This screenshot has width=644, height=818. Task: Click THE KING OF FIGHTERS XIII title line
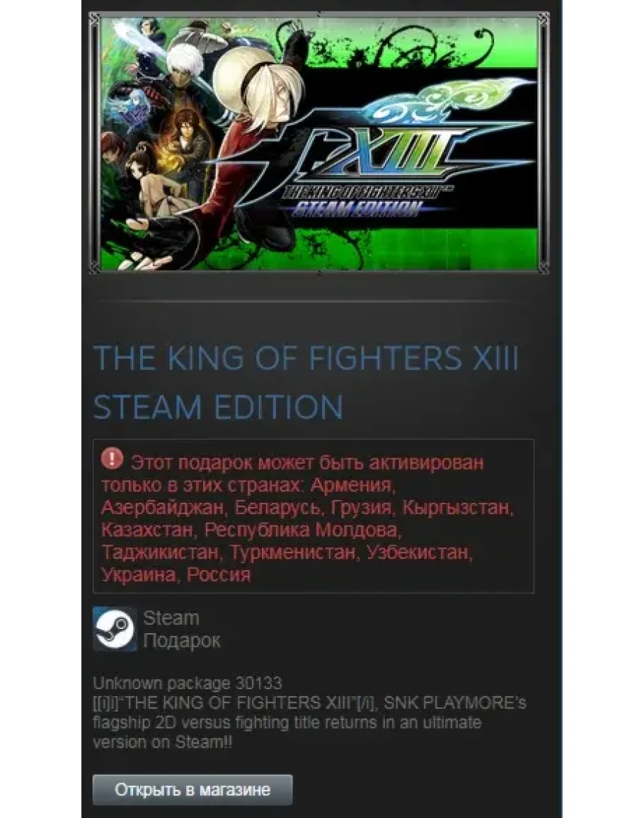(x=306, y=358)
